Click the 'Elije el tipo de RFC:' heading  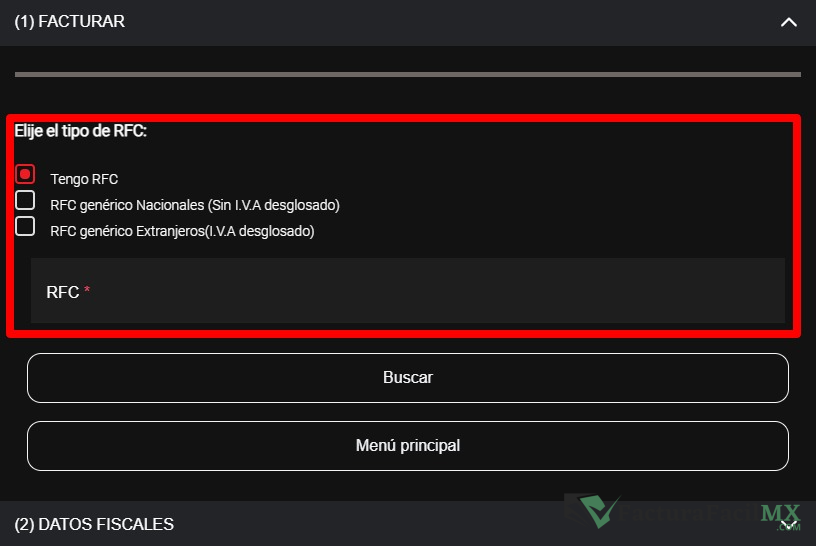81,131
